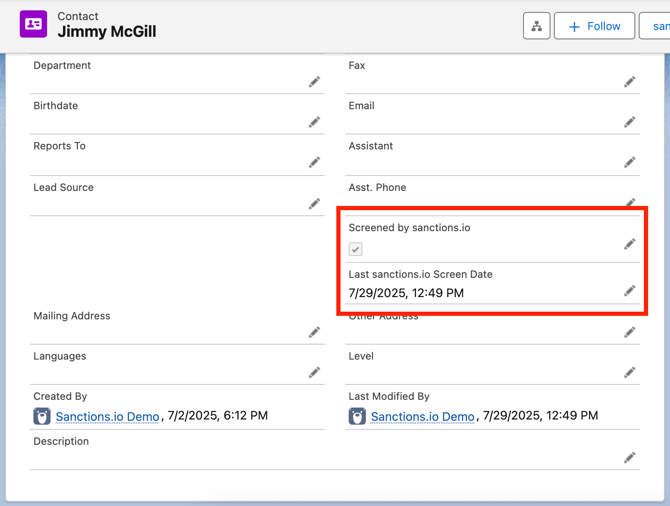Screen dimensions: 670x506
Task: Click the Jimmy McGill contact name heading
Action: [107, 32]
